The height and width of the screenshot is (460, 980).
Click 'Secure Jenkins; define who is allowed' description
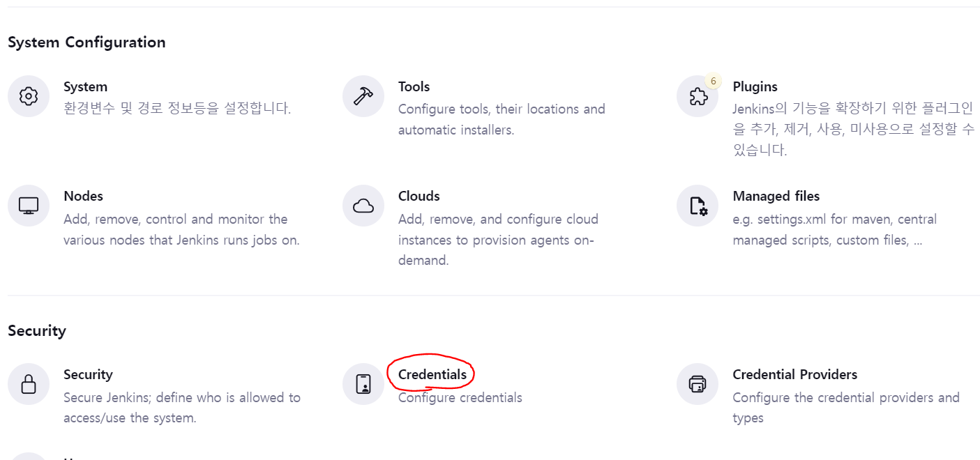[x=181, y=398]
